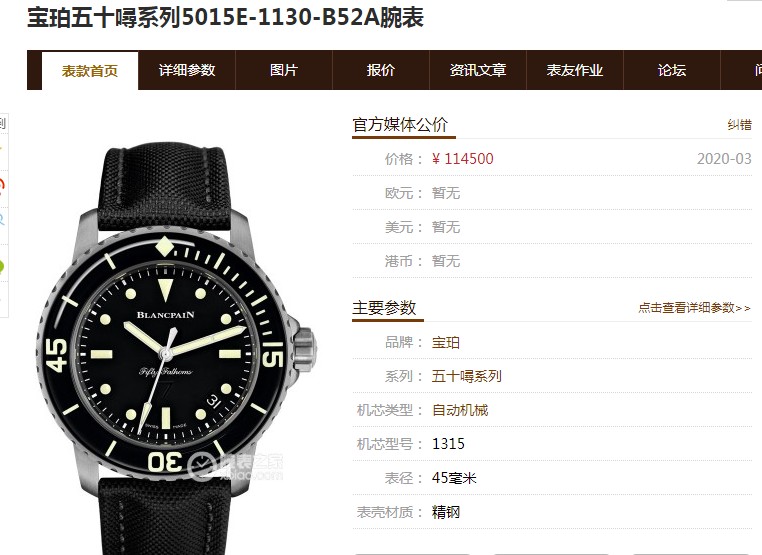Click the 自动机械 movement type link

[x=460, y=410]
